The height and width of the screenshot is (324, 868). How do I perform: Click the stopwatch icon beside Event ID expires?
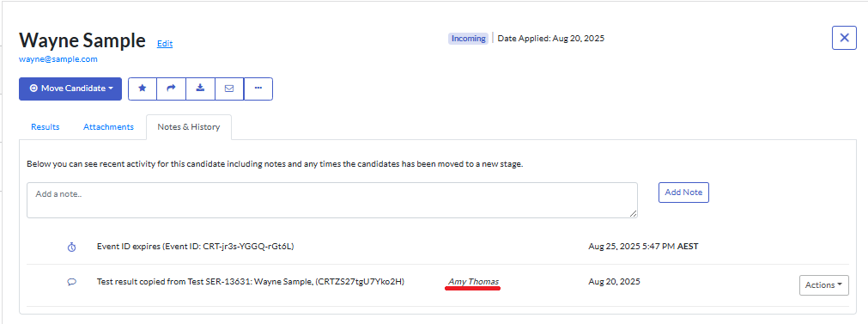pos(71,247)
